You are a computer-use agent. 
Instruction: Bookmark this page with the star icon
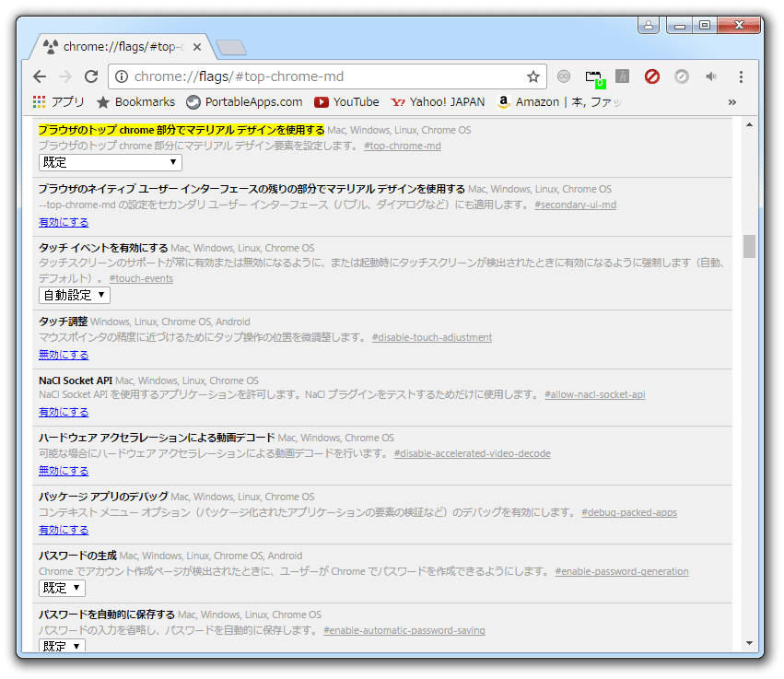pyautogui.click(x=533, y=76)
